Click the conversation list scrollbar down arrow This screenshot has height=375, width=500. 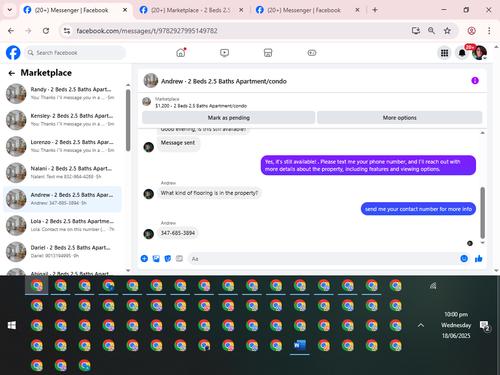tap(128, 270)
